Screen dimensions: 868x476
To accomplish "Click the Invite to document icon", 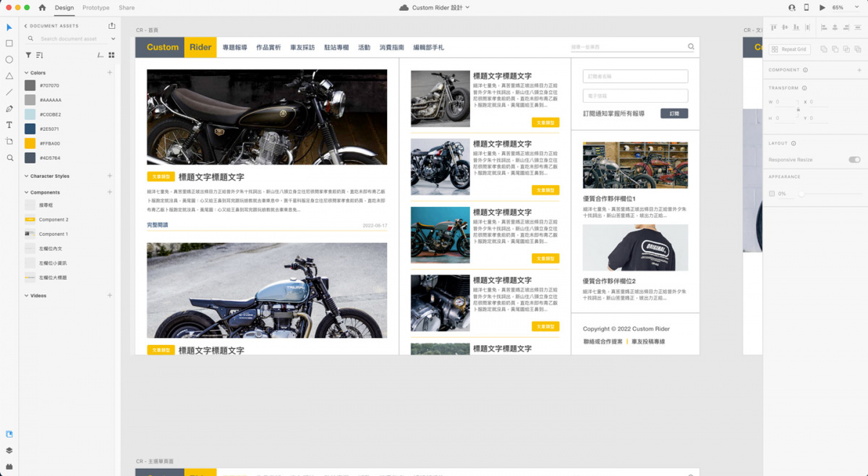I will pos(791,7).
